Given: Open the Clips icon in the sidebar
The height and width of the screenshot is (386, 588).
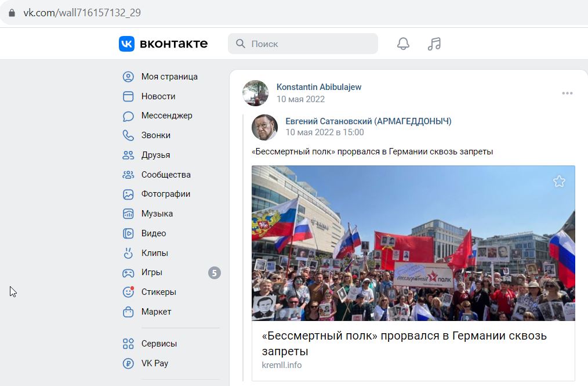Looking at the screenshot, I should [x=128, y=253].
